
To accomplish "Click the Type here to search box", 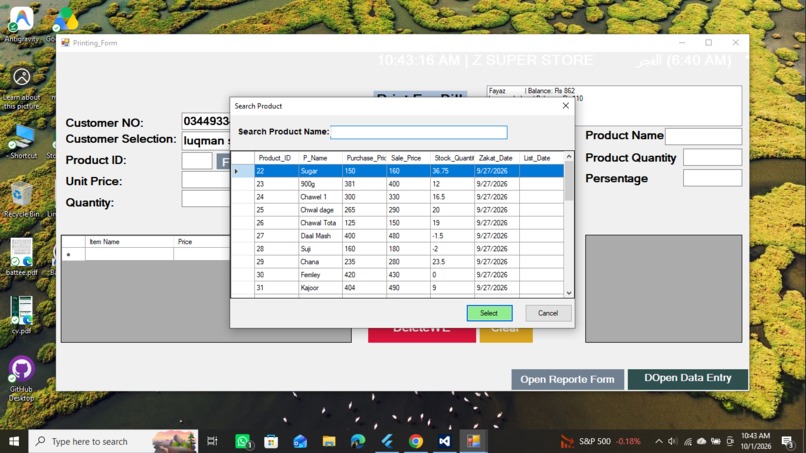I will 113,441.
